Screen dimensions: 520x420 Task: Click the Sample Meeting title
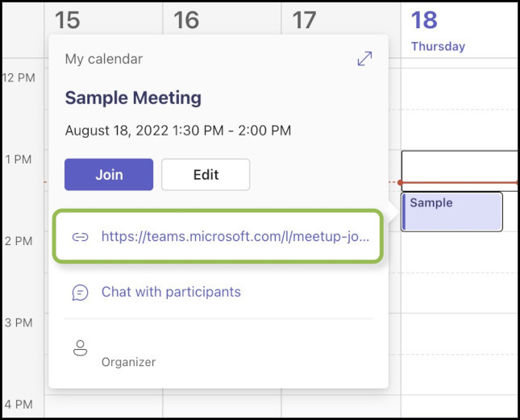133,98
